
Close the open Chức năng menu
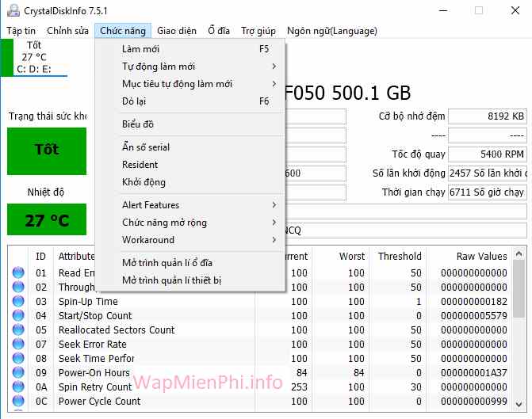coord(123,31)
